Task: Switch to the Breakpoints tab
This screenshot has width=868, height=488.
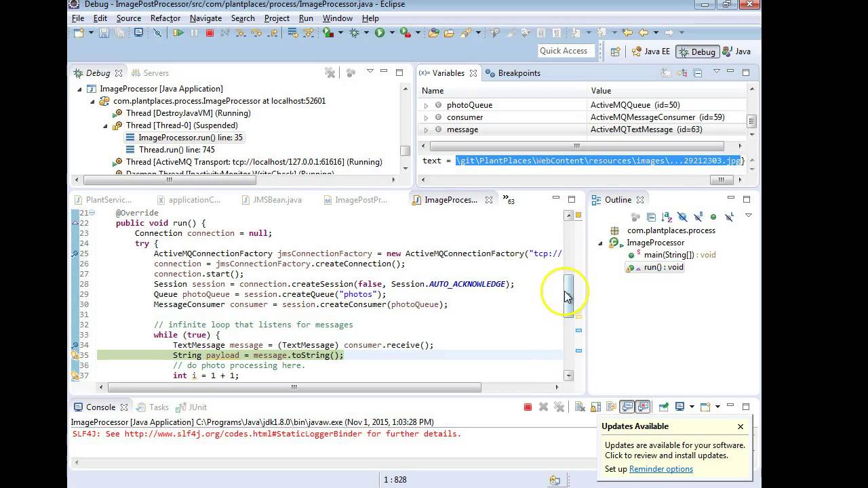Action: (x=513, y=73)
